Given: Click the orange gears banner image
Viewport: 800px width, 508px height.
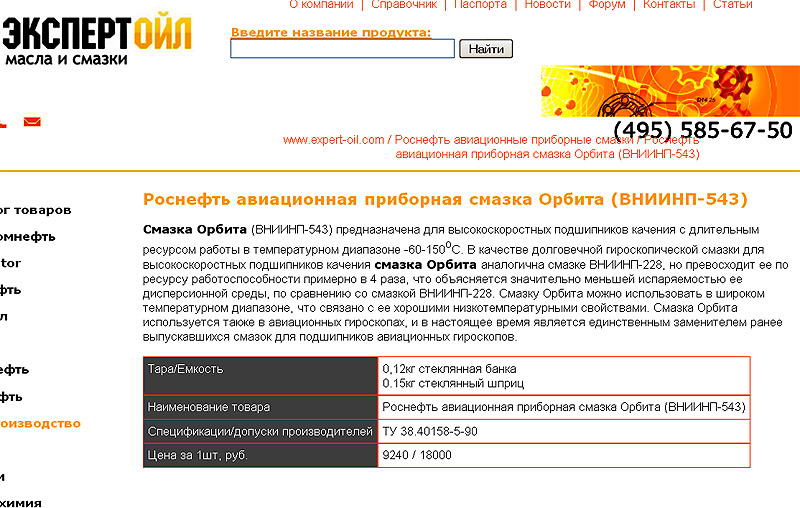Looking at the screenshot, I should coord(670,91).
